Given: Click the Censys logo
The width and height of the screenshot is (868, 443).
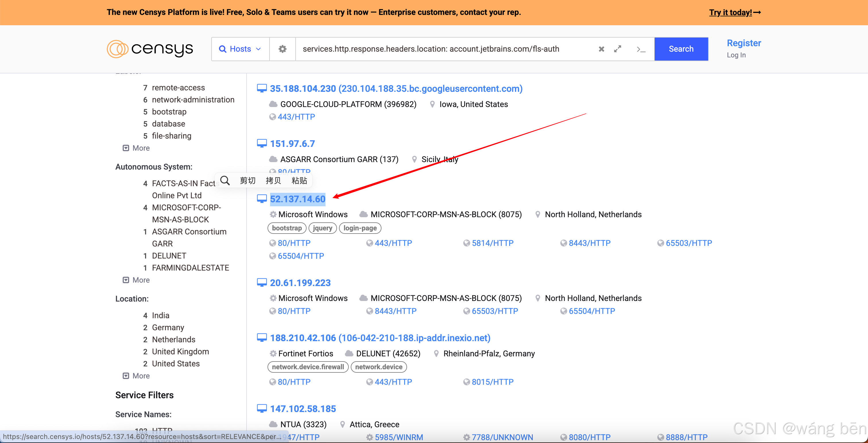Looking at the screenshot, I should 150,49.
